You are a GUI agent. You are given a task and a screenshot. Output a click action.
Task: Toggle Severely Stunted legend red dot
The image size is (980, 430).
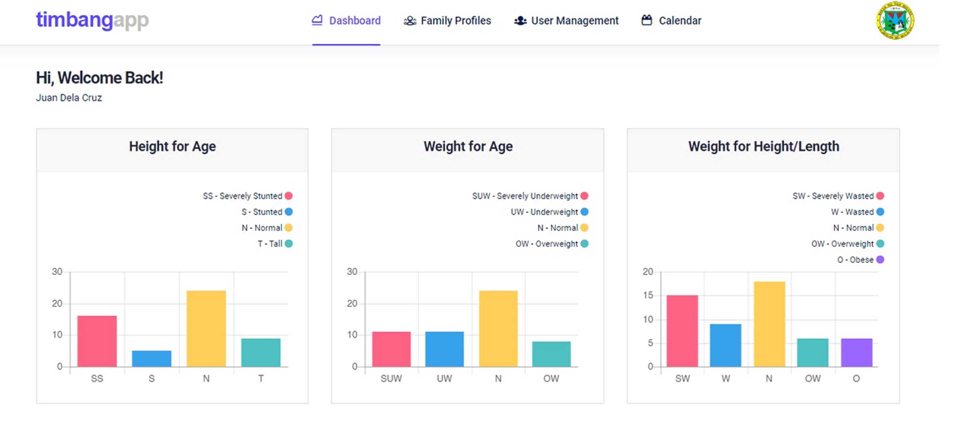point(289,196)
